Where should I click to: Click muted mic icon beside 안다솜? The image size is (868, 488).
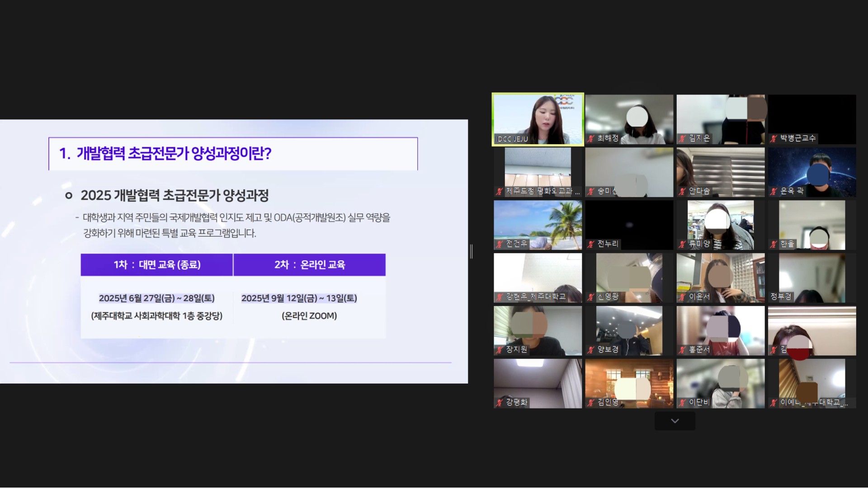[682, 192]
